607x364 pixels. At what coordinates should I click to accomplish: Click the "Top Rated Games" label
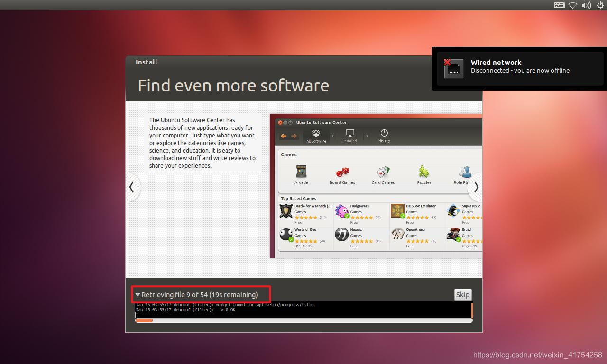pyautogui.click(x=298, y=199)
